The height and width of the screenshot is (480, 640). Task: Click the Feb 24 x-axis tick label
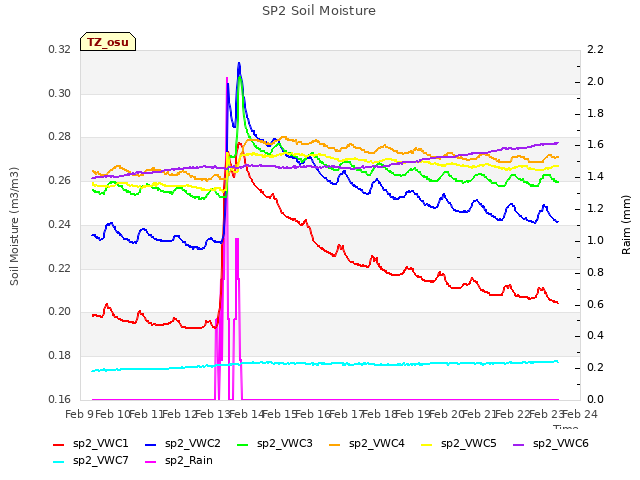(x=580, y=415)
